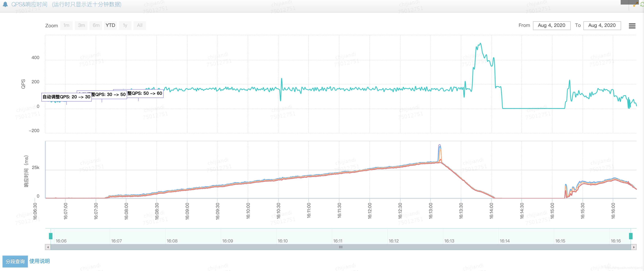The image size is (644, 271).
Task: Click the 分段查询 button
Action: pyautogui.click(x=15, y=261)
